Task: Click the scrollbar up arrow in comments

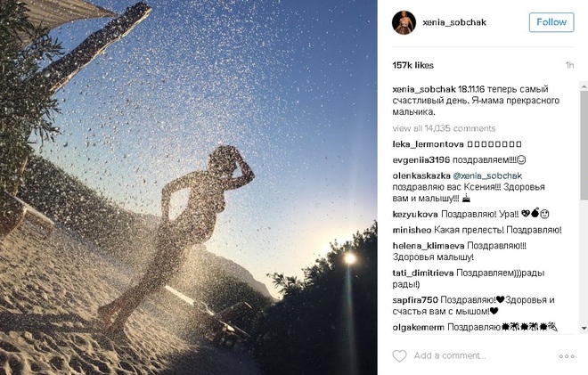Action: [584, 86]
